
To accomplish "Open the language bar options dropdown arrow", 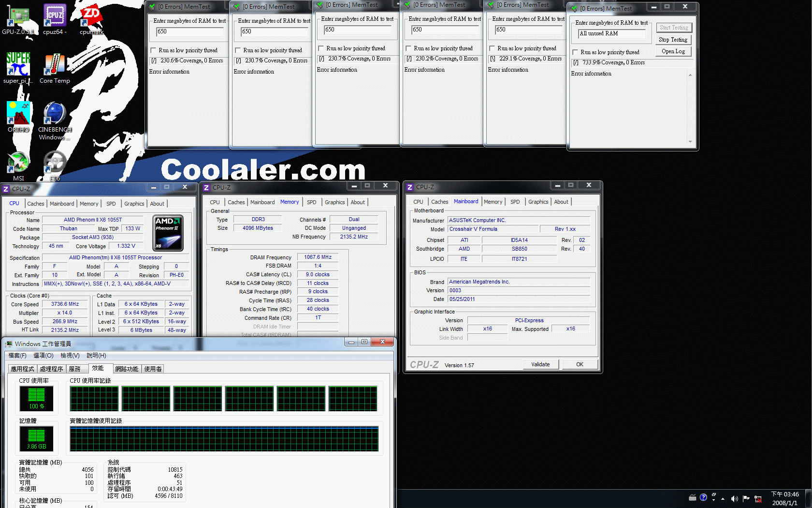I will point(714,500).
